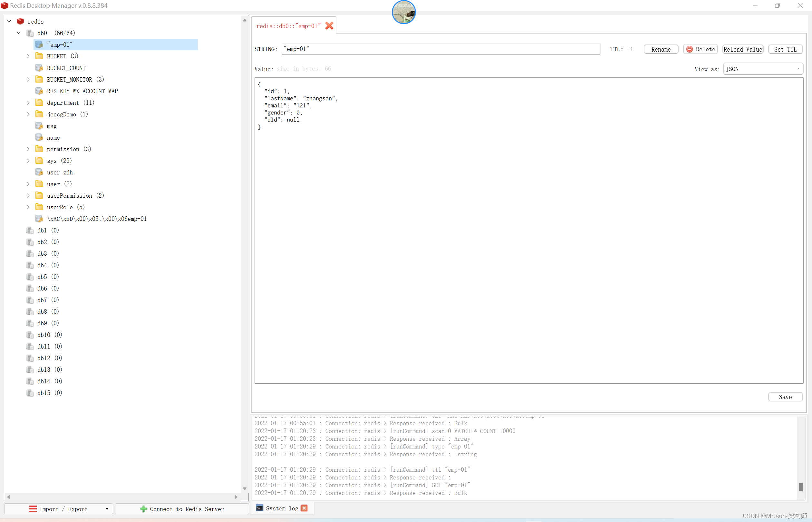The width and height of the screenshot is (812, 522).
Task: Select the \xAC\xED\x00\x05t\x00\x06emp-01 key
Action: (x=97, y=219)
